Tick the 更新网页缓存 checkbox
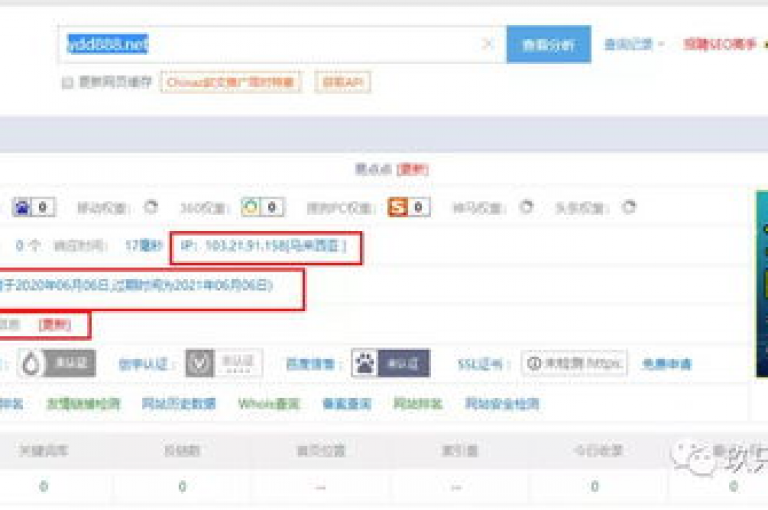This screenshot has height=510, width=768. pyautogui.click(x=68, y=82)
